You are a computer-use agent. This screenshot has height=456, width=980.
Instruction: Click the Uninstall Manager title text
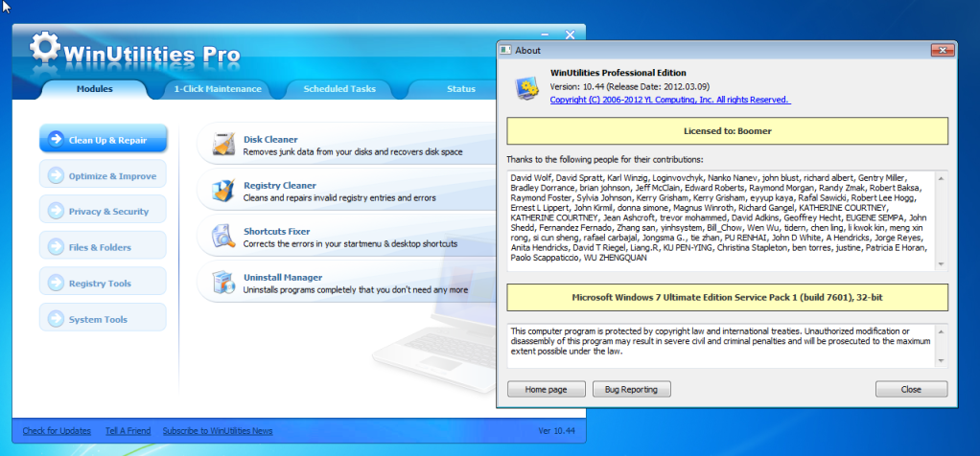[x=283, y=278]
